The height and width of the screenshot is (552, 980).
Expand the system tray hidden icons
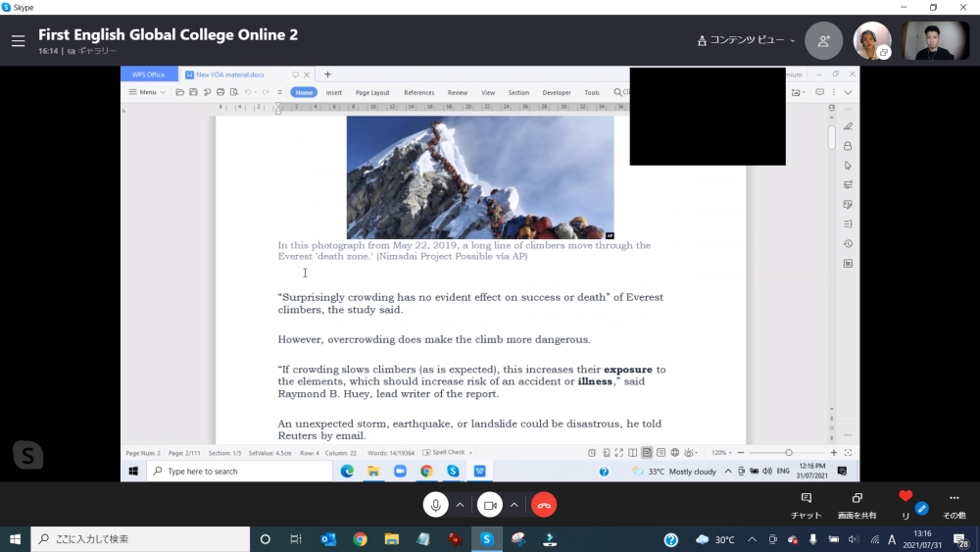pyautogui.click(x=752, y=539)
